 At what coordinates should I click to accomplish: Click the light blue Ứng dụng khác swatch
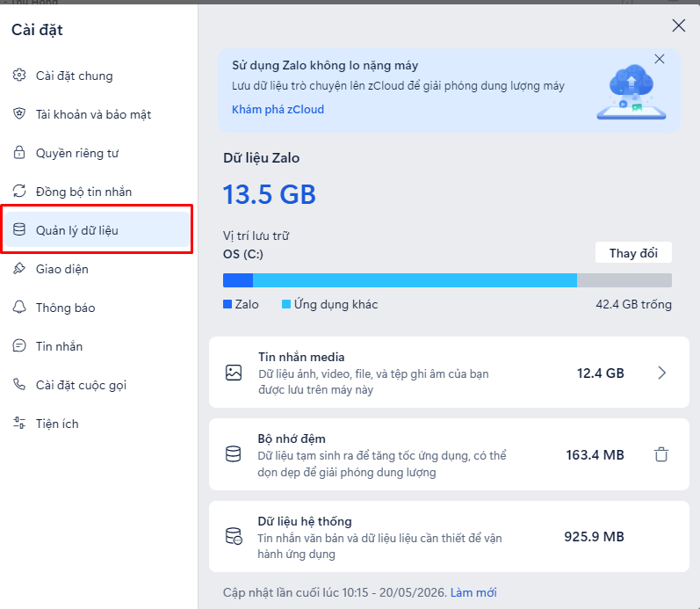(286, 304)
